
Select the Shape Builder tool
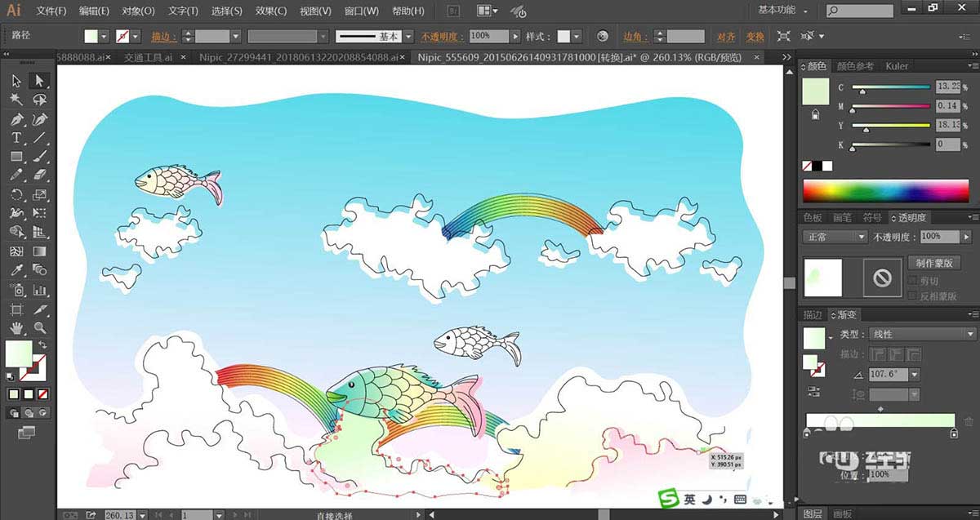coord(16,233)
